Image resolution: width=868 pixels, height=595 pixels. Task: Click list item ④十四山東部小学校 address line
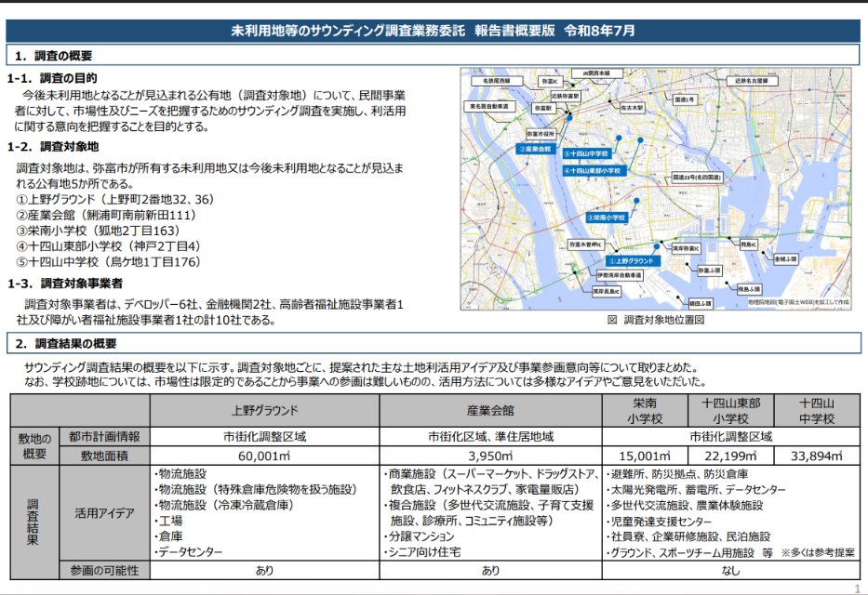click(x=108, y=246)
